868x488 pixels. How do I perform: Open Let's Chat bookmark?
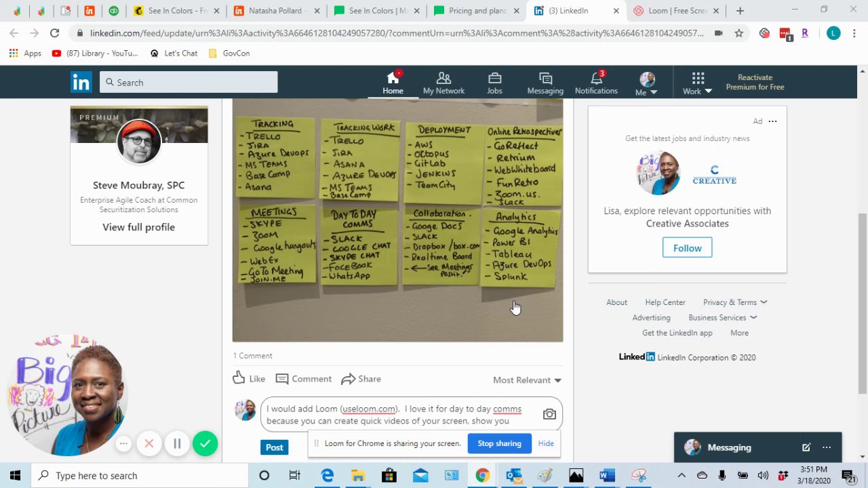[x=174, y=54]
